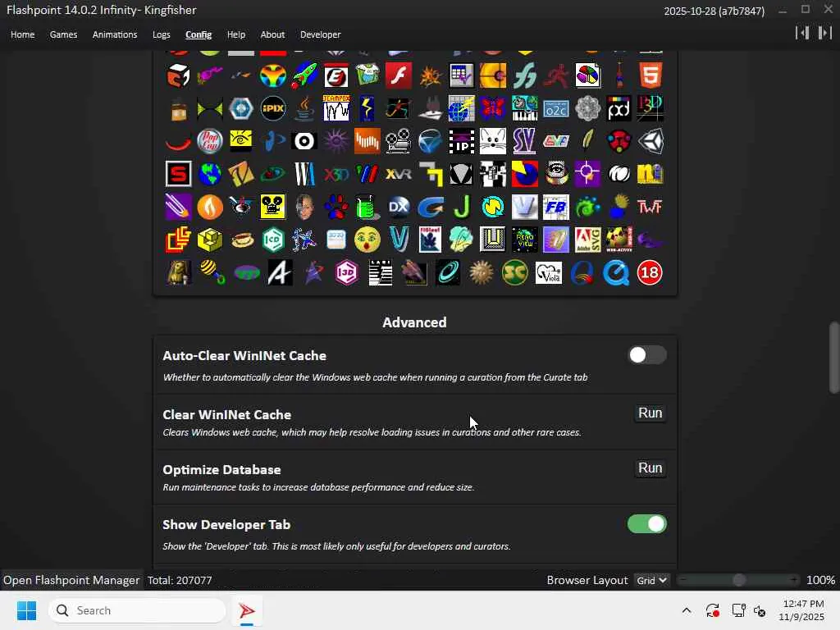Click the DX sphere platform icon
The width and height of the screenshot is (840, 630).
pos(399,207)
